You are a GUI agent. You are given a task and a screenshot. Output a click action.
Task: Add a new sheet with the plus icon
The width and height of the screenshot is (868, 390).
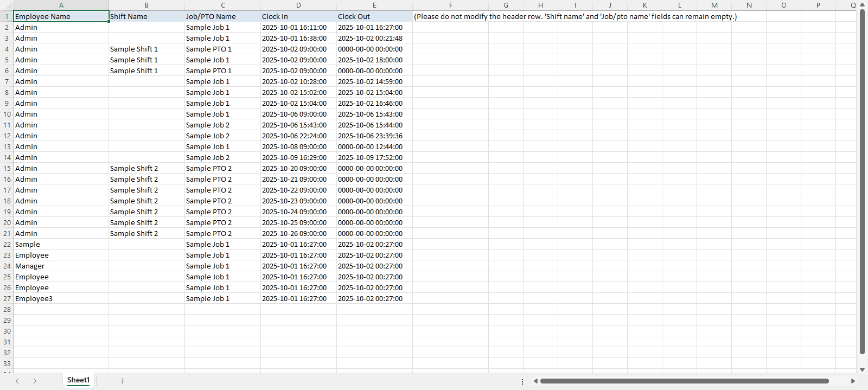click(122, 381)
